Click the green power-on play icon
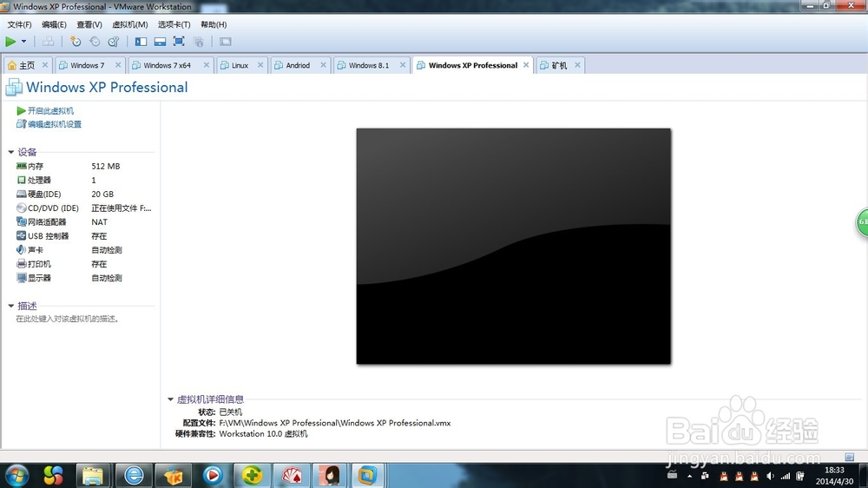 tap(10, 42)
